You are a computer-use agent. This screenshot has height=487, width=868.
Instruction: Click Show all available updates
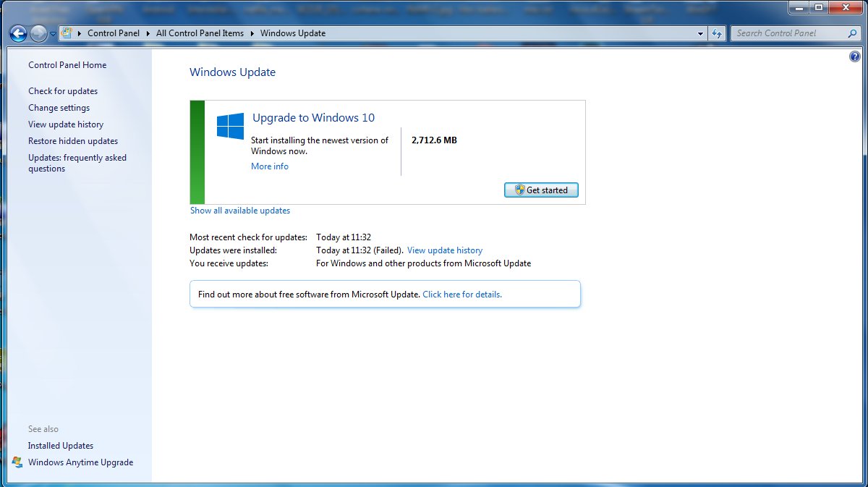240,211
